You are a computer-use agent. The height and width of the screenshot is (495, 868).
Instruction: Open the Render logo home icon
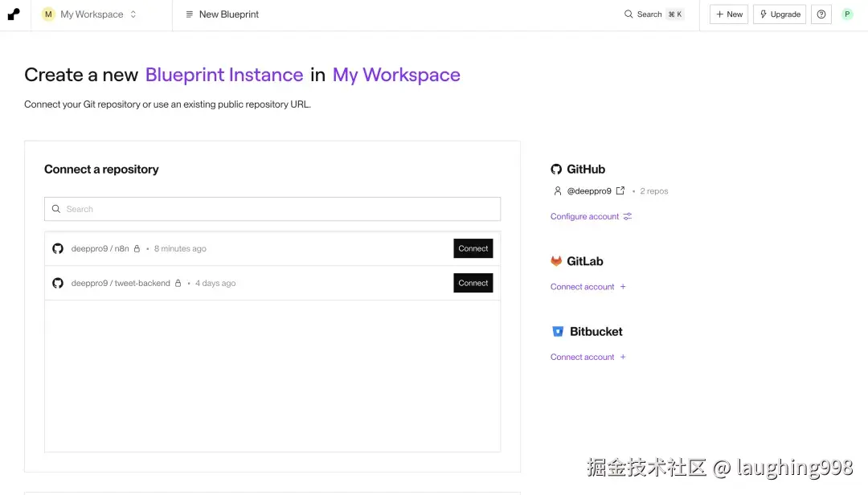(14, 14)
